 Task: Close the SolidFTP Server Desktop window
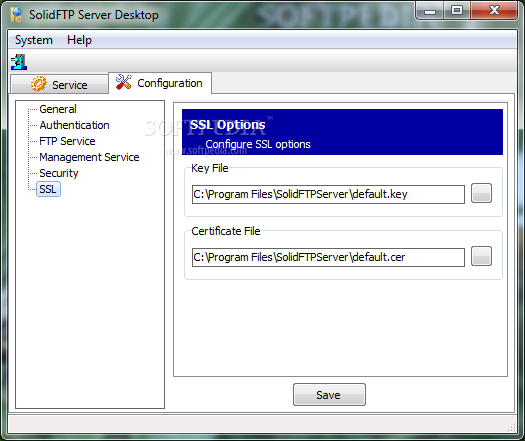[x=494, y=11]
